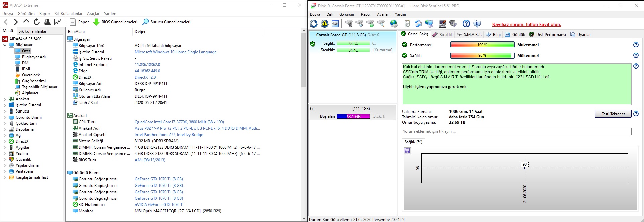This screenshot has height=222, width=644.
Task: Click the save icon above health graph
Action: (407, 151)
